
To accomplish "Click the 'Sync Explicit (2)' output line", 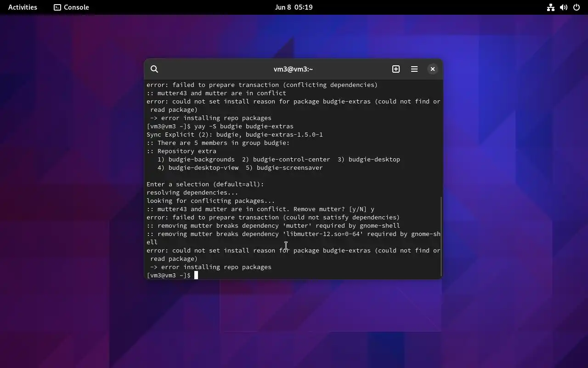I will 235,134.
